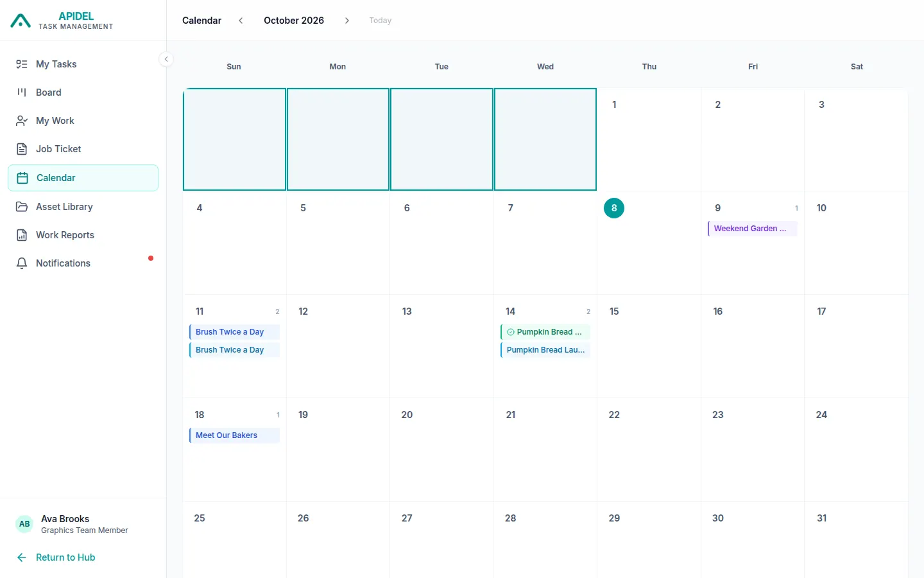Select October 12 day cell

click(338, 346)
